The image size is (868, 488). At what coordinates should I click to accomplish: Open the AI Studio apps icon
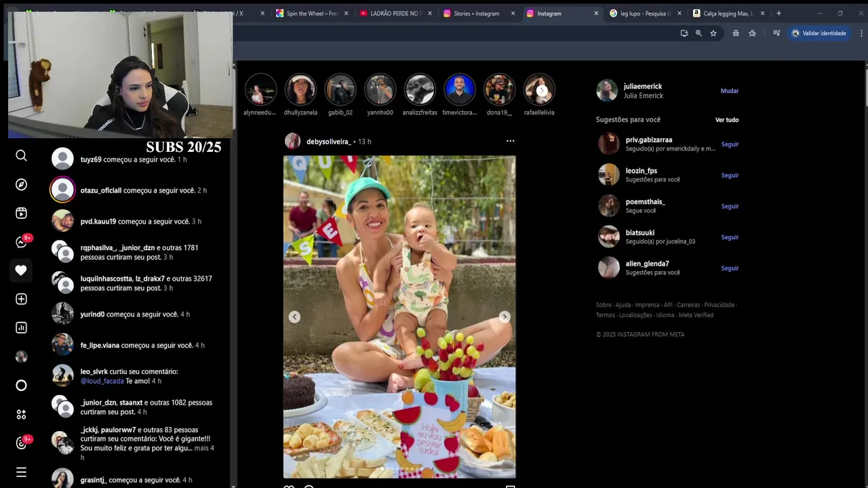tap(21, 414)
